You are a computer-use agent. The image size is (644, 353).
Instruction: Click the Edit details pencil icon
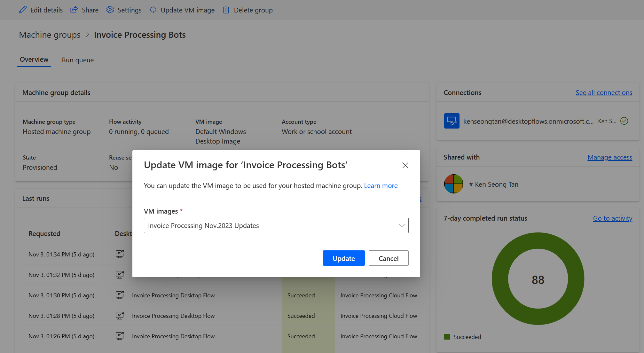tap(23, 10)
